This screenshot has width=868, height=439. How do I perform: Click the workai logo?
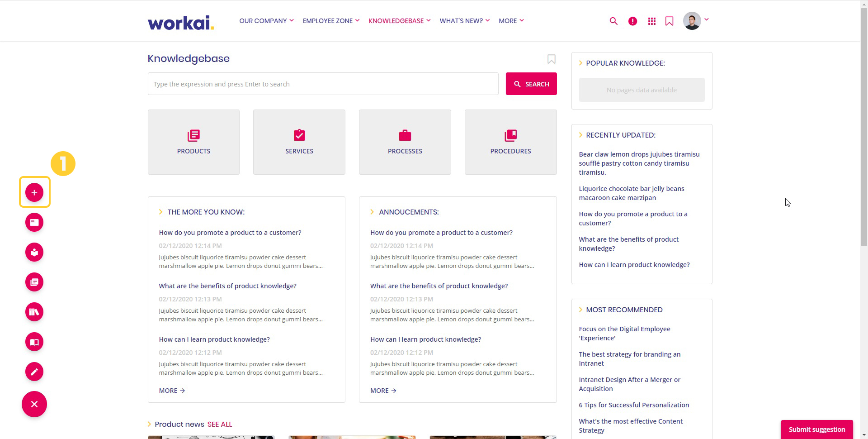pos(181,22)
